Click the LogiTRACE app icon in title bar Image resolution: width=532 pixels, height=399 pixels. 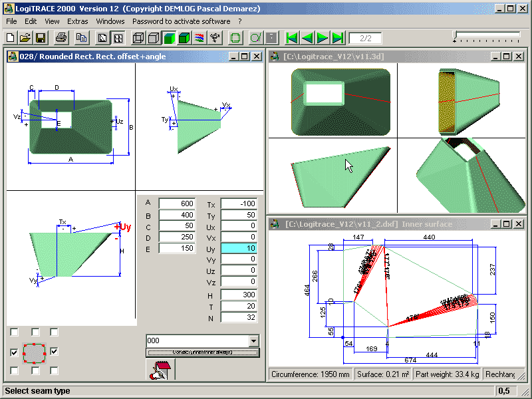[x=9, y=9]
